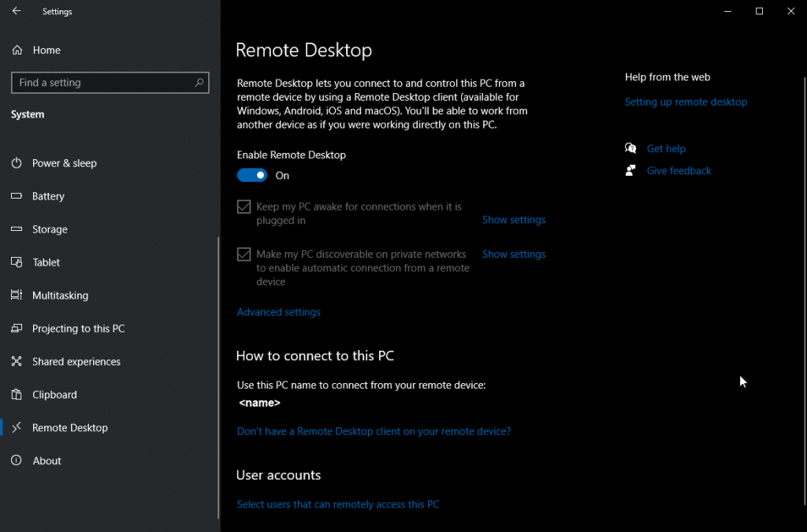Open Clipboard settings
The width and height of the screenshot is (807, 532).
coord(54,395)
